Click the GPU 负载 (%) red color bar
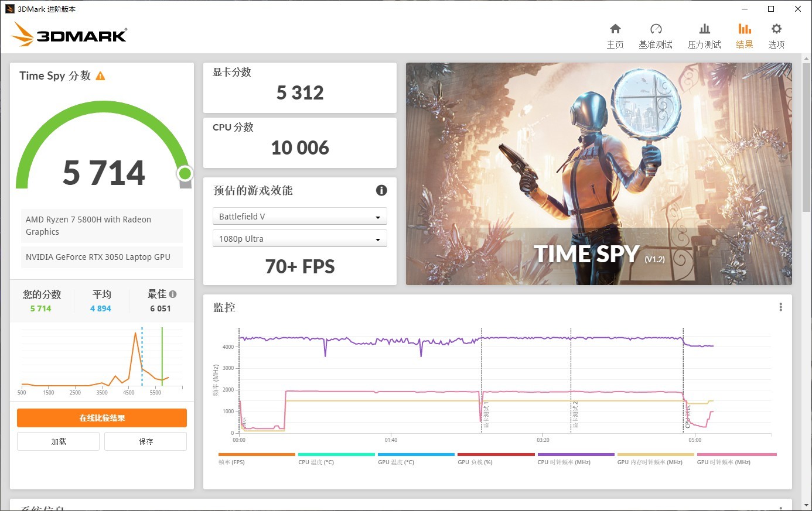 [x=496, y=454]
